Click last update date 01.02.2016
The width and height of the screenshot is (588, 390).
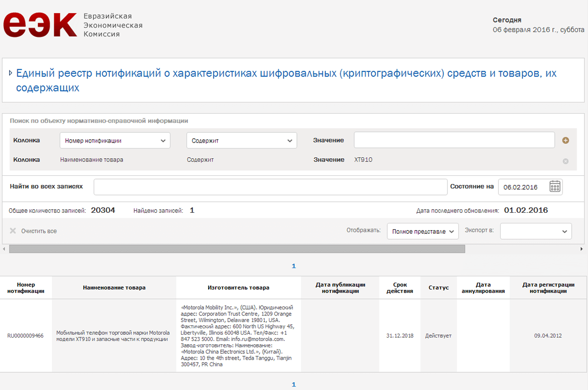526,210
